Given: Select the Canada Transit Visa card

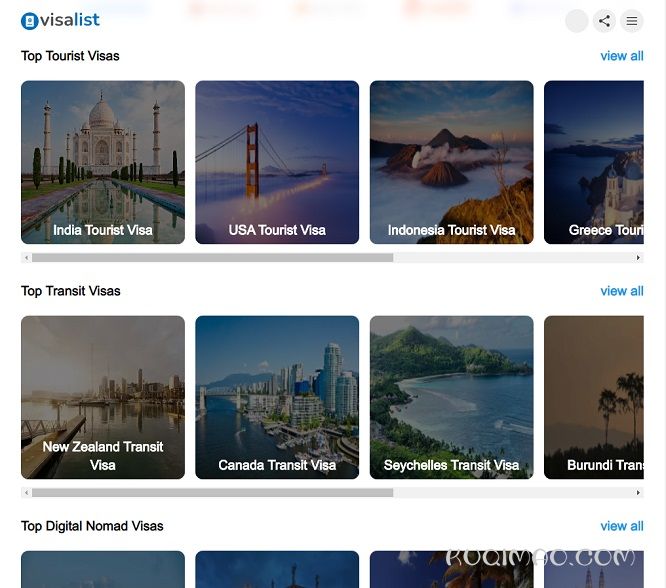Looking at the screenshot, I should (x=277, y=397).
